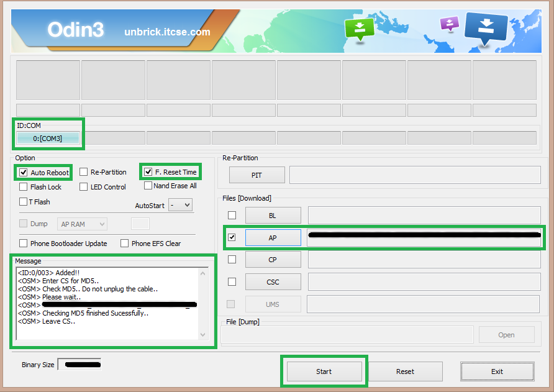554x392 pixels.
Task: Click the Binary Size value field
Action: coord(80,365)
